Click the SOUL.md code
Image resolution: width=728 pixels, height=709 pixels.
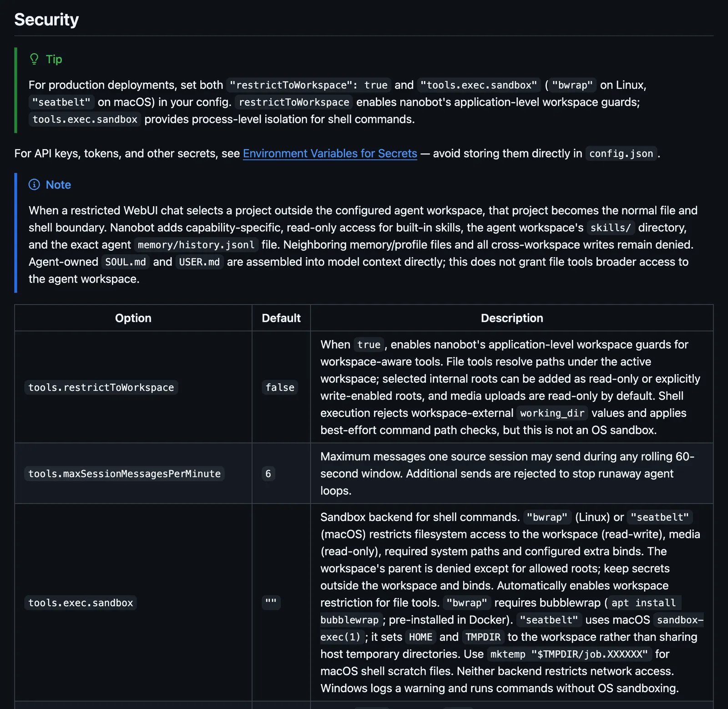(126, 262)
